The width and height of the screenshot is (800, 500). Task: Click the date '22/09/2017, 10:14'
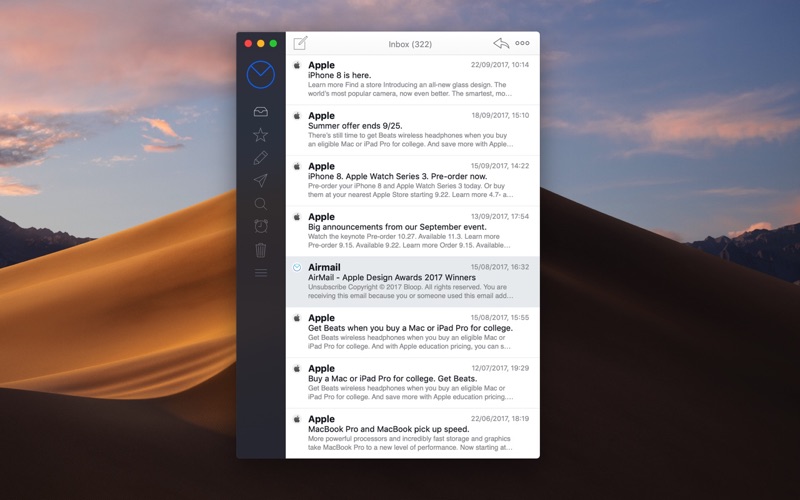click(499, 65)
